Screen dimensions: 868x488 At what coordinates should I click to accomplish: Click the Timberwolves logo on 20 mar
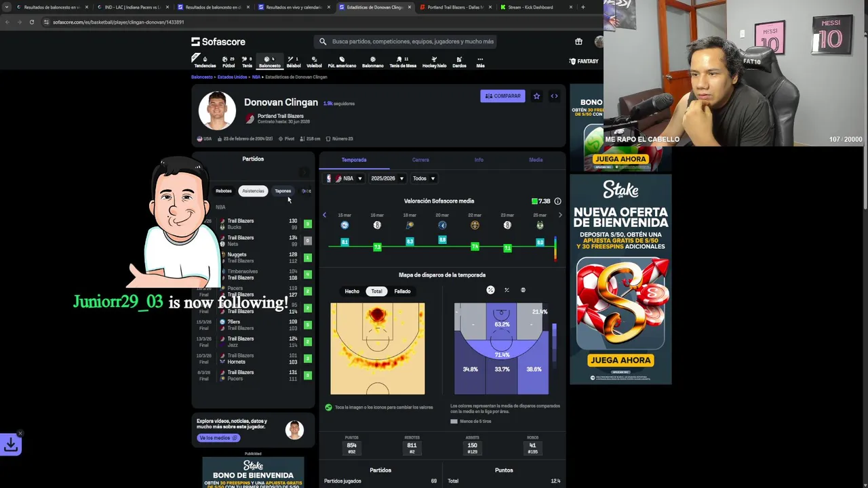click(x=442, y=225)
